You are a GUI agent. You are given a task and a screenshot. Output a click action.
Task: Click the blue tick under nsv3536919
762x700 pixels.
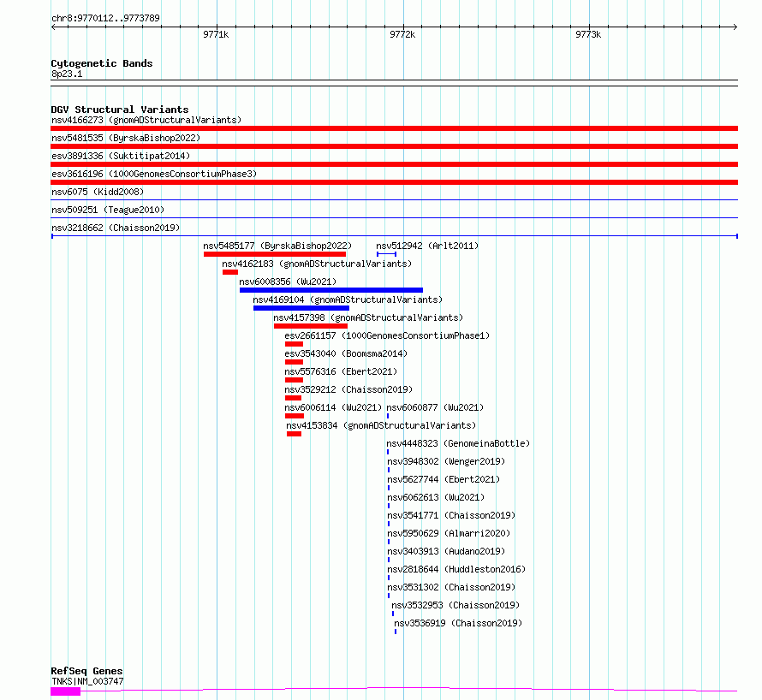(396, 632)
